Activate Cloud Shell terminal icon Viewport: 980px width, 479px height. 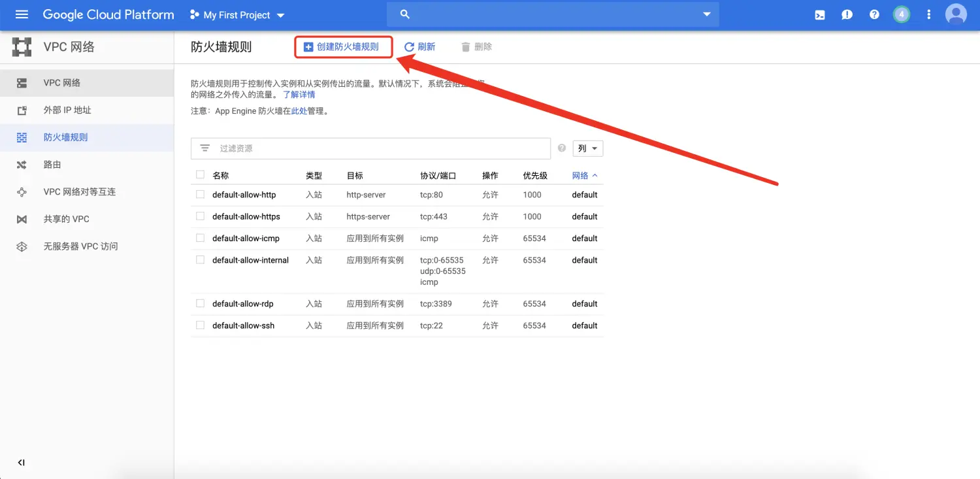[819, 14]
